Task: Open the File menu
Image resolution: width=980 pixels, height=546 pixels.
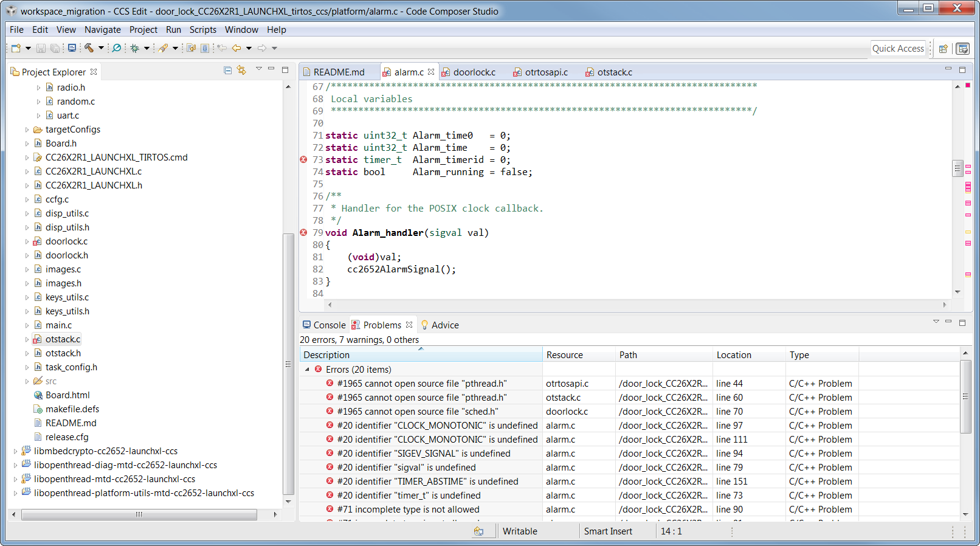Action: (x=16, y=30)
